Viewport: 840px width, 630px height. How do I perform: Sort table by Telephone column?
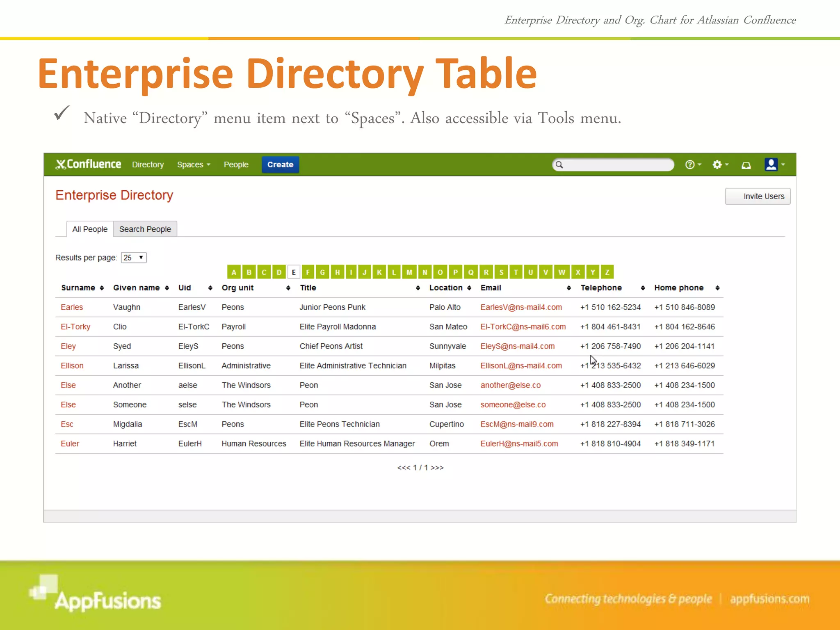click(x=613, y=288)
